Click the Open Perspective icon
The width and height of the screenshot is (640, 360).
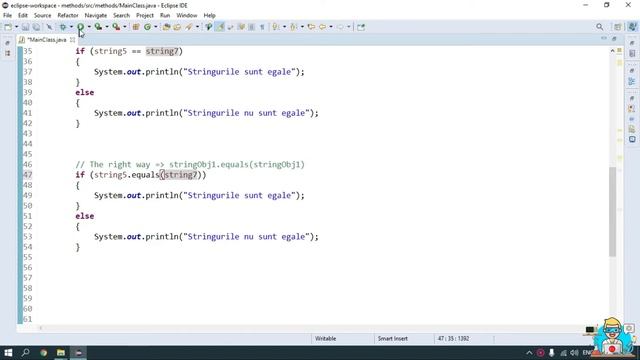pos(618,27)
